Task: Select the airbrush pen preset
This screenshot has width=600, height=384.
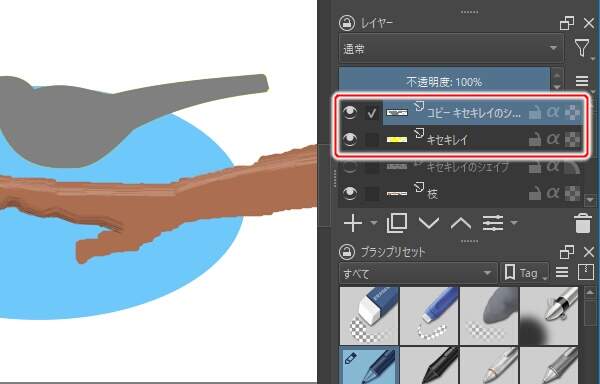Action: pyautogui.click(x=549, y=316)
